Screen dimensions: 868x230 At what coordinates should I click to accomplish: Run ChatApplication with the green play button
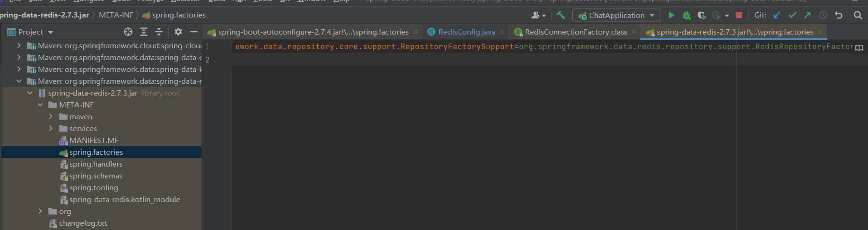[x=671, y=15]
